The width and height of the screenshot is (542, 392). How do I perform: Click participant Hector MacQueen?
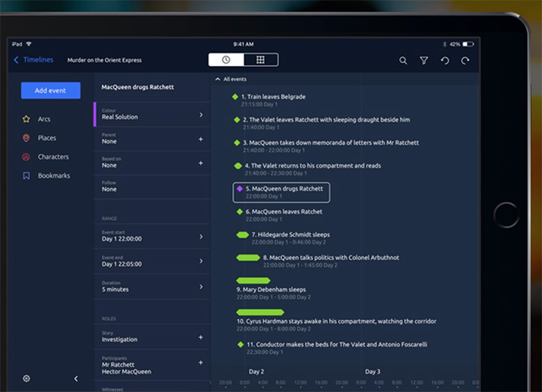126,372
